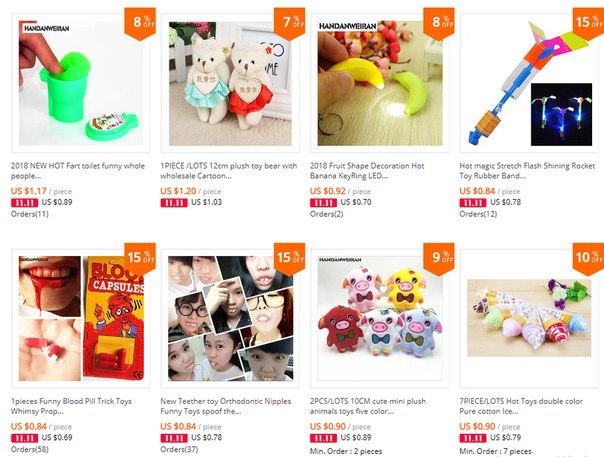The height and width of the screenshot is (457, 604).
Task: Open '2018 NEW HOT Fart toilet funny' title link
Action: click(78, 171)
